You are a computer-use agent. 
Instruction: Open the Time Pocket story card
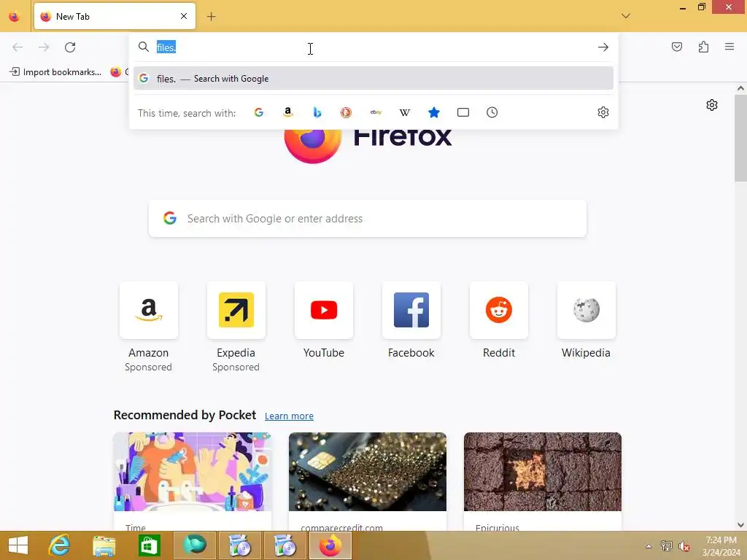pyautogui.click(x=193, y=481)
